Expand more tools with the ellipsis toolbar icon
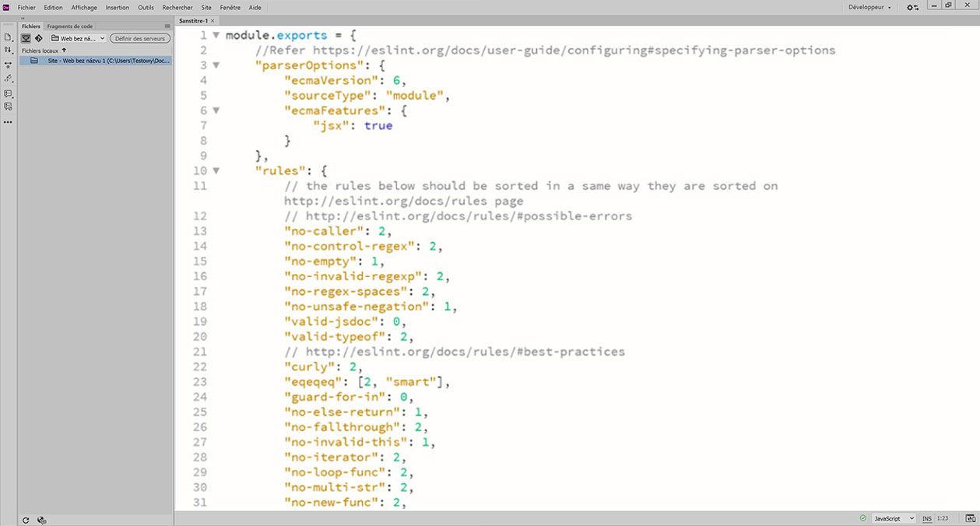Image resolution: width=980 pixels, height=526 pixels. [8, 121]
